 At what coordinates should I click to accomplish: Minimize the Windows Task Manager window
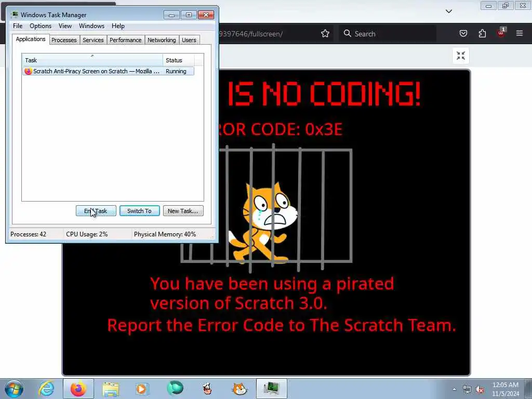(171, 15)
